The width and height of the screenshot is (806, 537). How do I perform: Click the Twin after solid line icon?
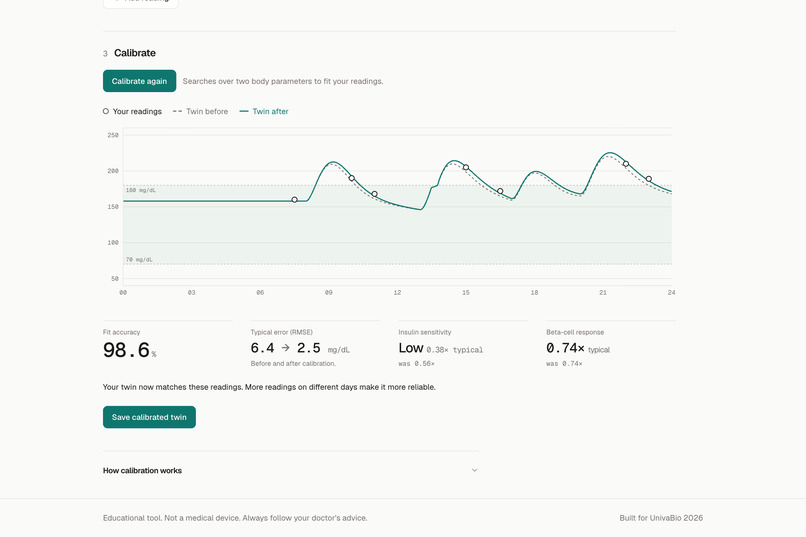[x=244, y=112]
